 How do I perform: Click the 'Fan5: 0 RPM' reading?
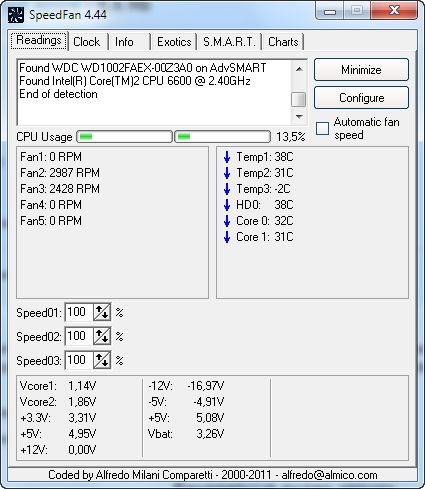point(51,221)
